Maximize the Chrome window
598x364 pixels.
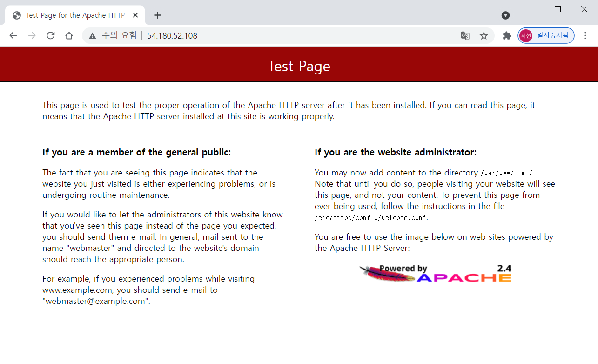coord(558,9)
